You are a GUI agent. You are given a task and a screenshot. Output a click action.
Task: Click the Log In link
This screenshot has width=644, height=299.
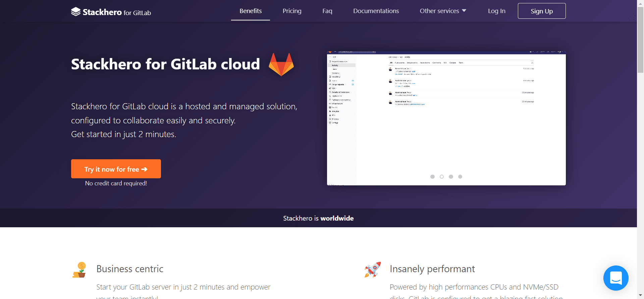(x=496, y=11)
